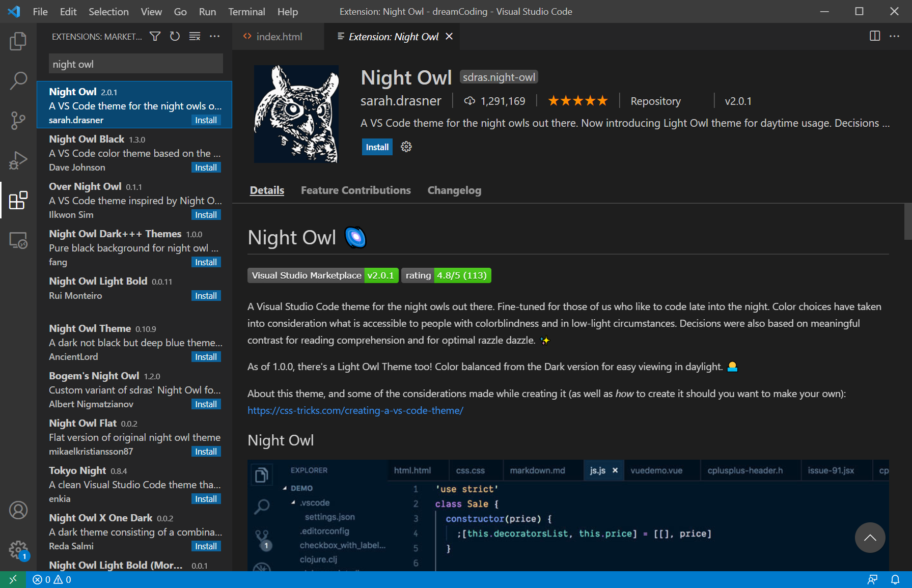The image size is (912, 588).
Task: Open the Run and Debug view
Action: coord(18,160)
